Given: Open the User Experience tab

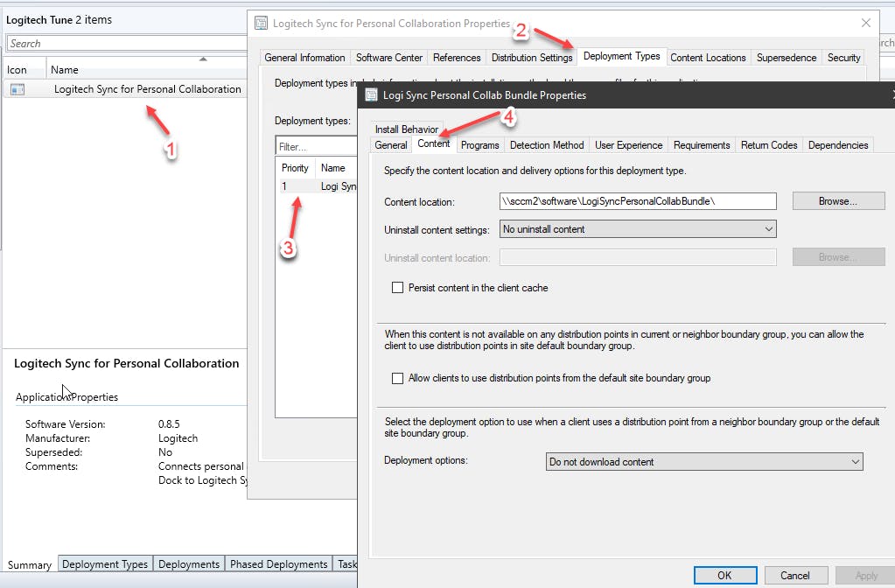Looking at the screenshot, I should 628,145.
